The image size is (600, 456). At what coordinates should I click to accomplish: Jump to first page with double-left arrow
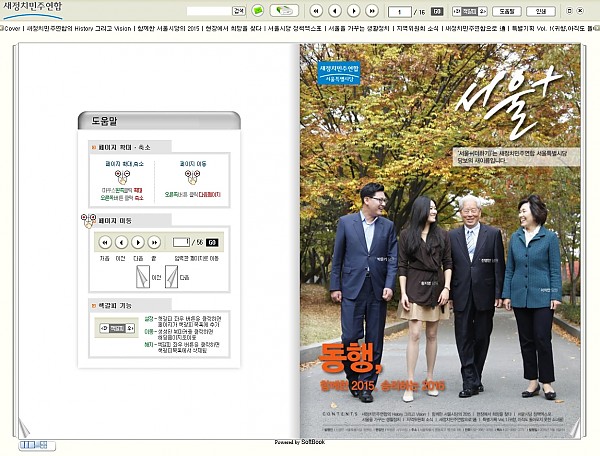(x=316, y=11)
